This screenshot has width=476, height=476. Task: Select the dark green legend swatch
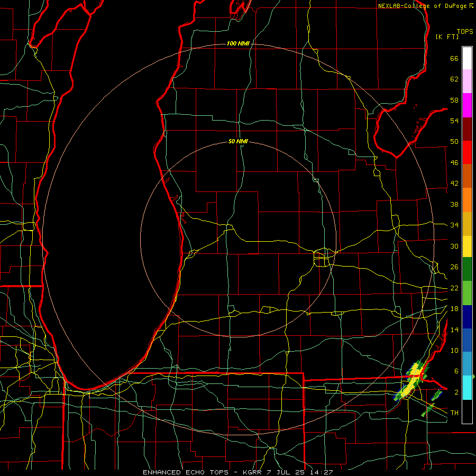pyautogui.click(x=467, y=269)
